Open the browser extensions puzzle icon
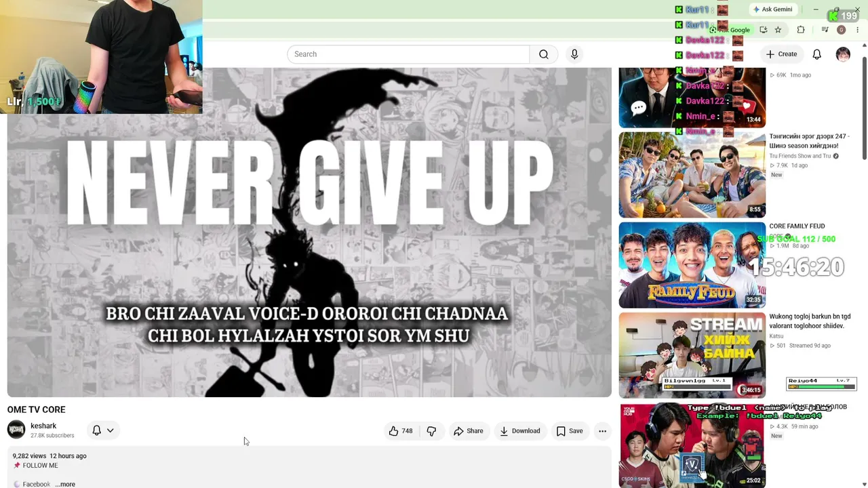The width and height of the screenshot is (868, 488). click(x=801, y=30)
